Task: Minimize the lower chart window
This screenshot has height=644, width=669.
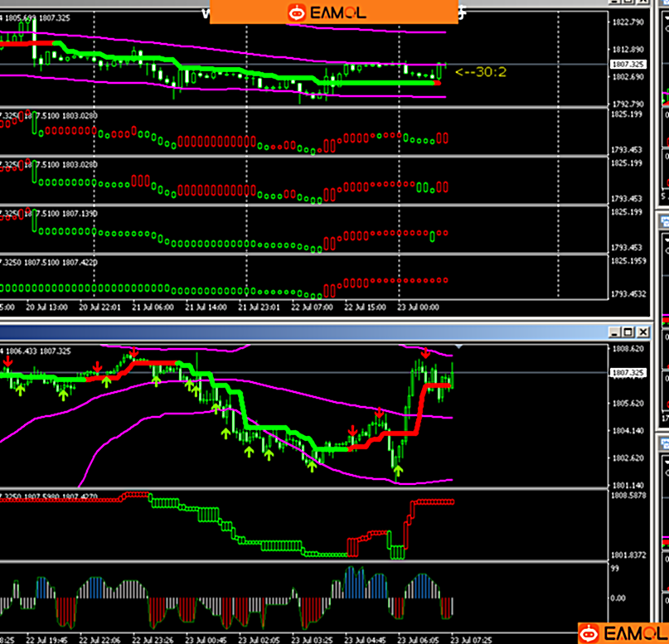Action: (615, 332)
